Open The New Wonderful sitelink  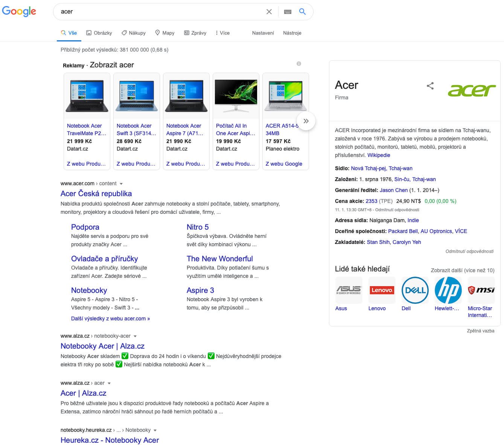pyautogui.click(x=219, y=259)
